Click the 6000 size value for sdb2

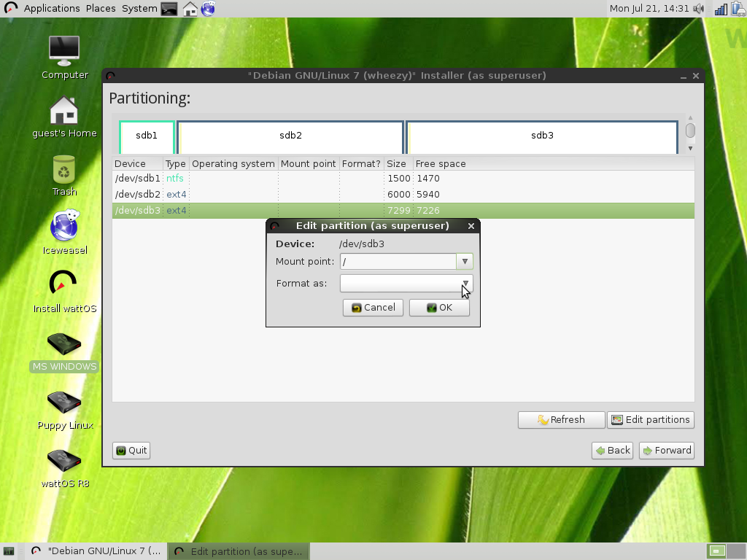(399, 195)
